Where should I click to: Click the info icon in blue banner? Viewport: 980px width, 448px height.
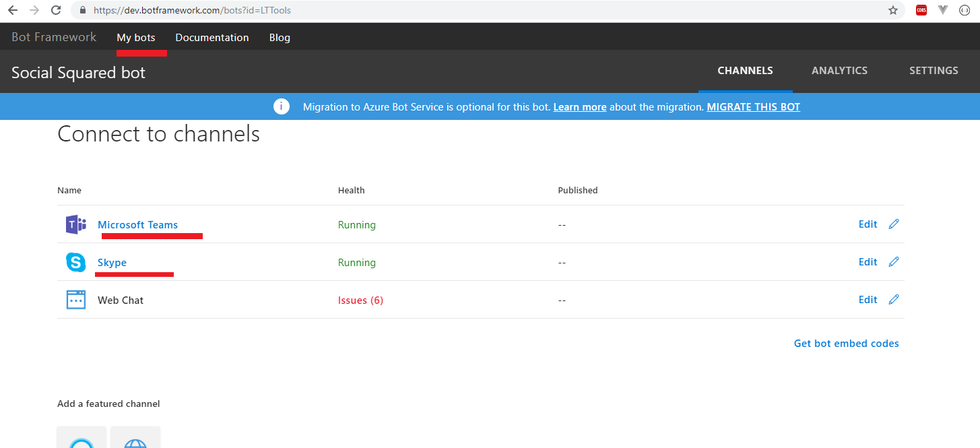tap(281, 106)
